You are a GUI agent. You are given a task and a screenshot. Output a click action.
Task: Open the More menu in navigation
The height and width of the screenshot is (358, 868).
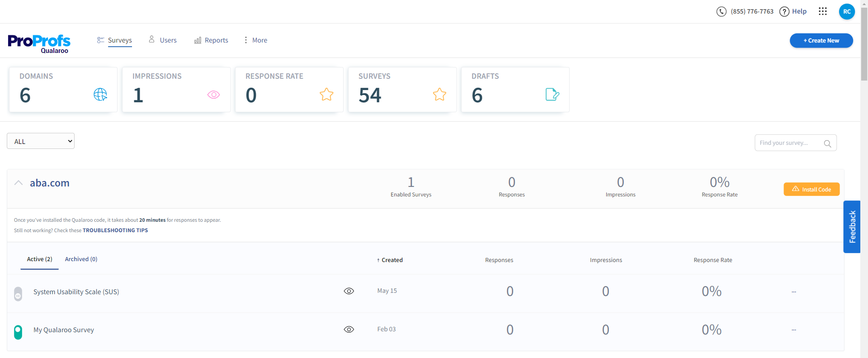[x=255, y=40]
